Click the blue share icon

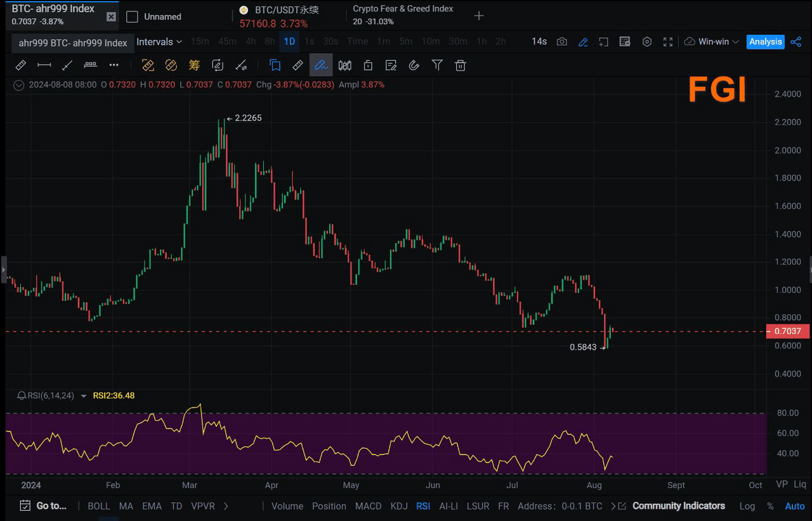(x=796, y=42)
